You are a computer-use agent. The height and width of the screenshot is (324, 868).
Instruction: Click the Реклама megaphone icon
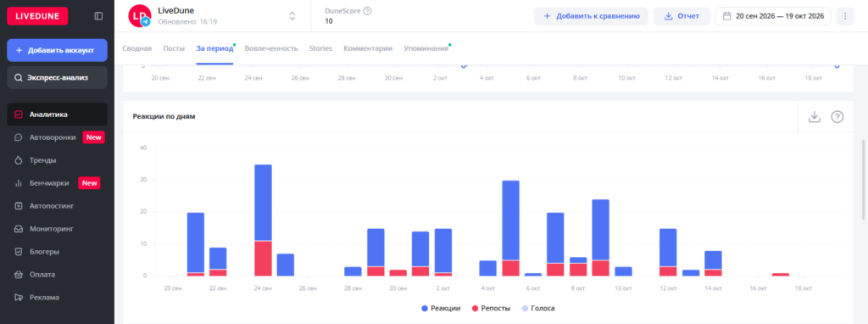pyautogui.click(x=19, y=298)
